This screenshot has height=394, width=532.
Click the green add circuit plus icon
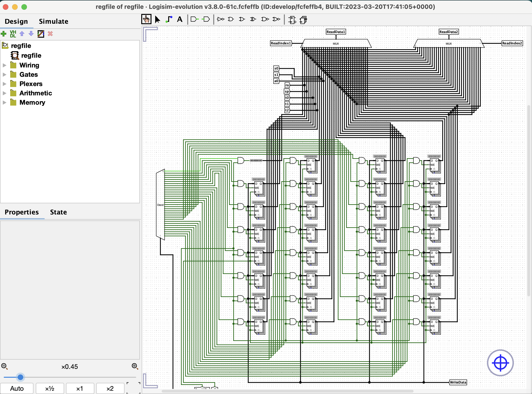3,34
